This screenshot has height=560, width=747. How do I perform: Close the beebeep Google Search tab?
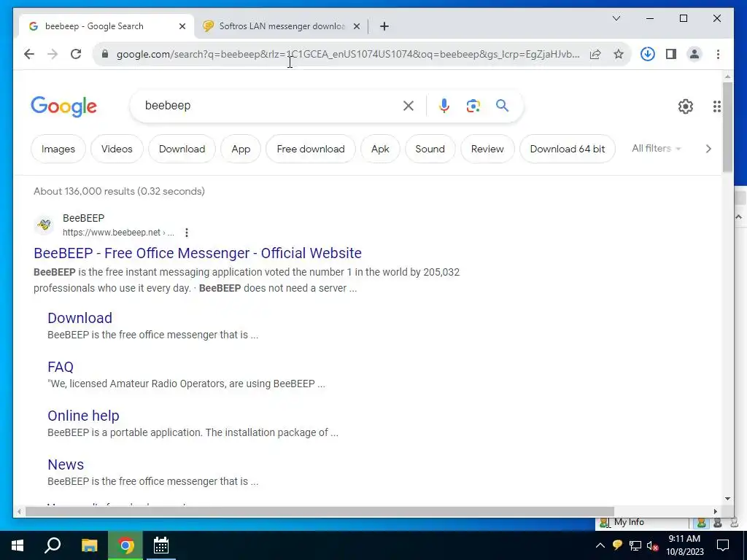tap(182, 26)
